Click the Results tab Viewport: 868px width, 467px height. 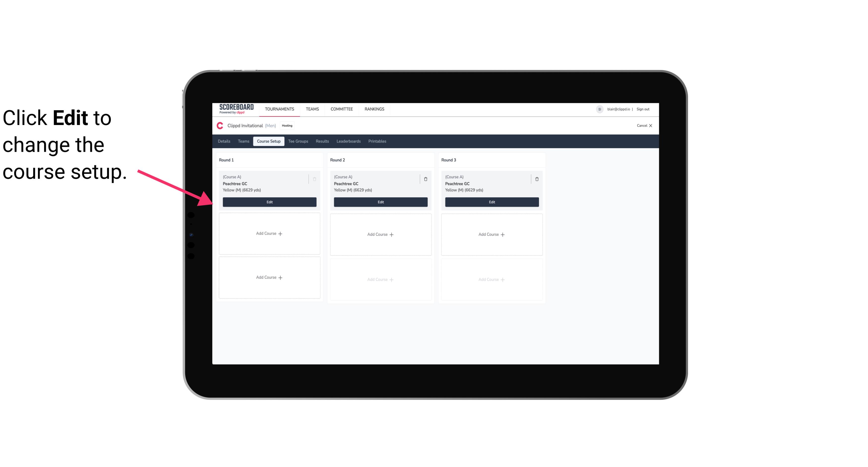[322, 141]
